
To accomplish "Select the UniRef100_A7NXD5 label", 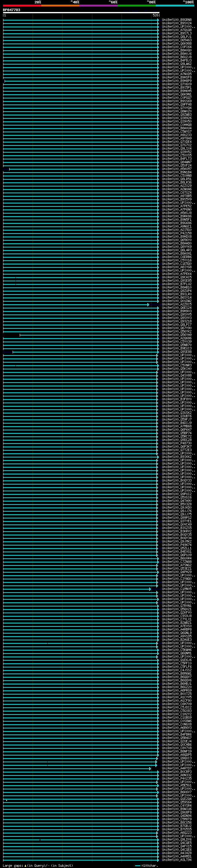I will coord(177,74).
